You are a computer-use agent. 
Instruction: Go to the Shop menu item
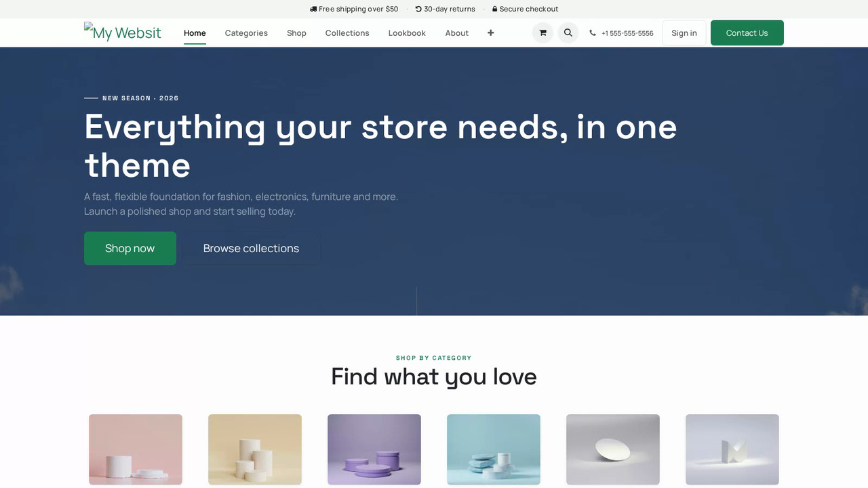pyautogui.click(x=296, y=33)
